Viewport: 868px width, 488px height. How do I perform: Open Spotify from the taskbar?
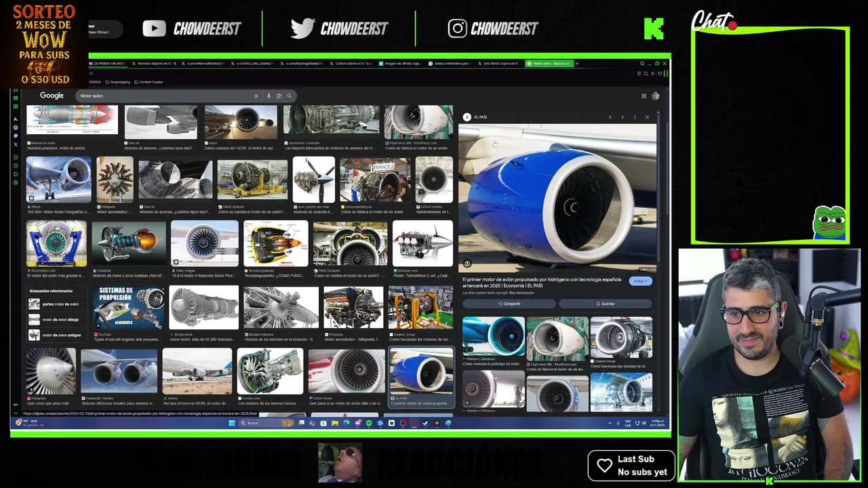coord(369,423)
